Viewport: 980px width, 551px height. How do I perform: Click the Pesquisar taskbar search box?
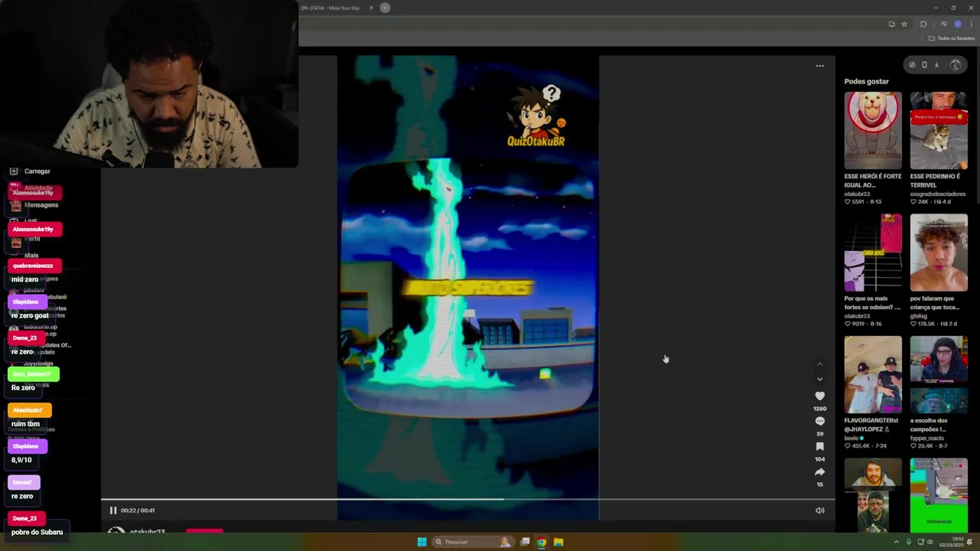[472, 542]
